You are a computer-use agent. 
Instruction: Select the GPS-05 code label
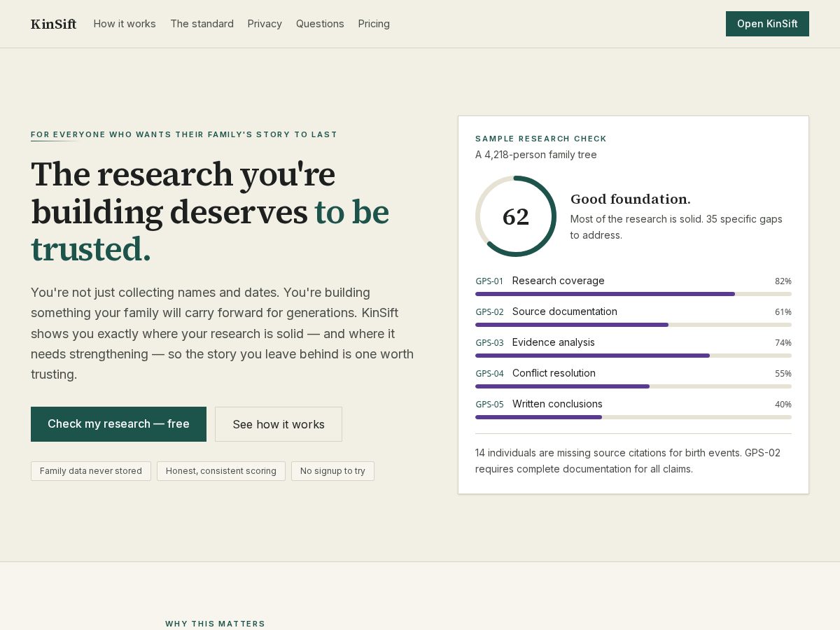489,405
